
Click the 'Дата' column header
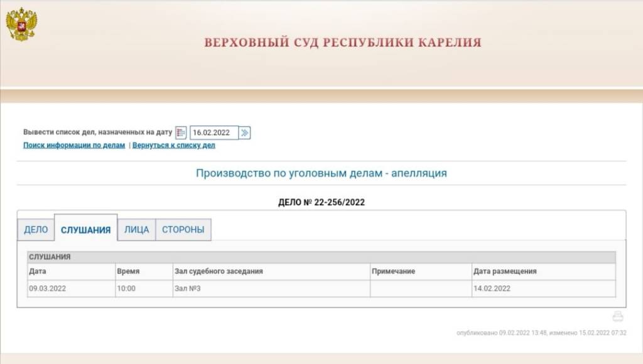pos(38,271)
